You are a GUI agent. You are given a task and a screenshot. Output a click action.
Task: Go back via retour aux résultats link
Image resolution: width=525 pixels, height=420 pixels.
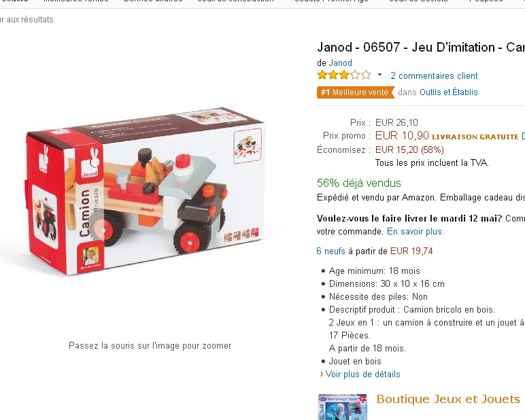point(27,20)
